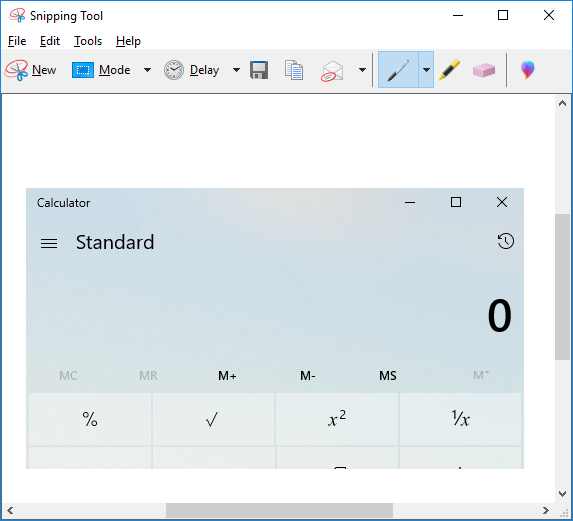Click the hamburger menu in the Calculator snip

pyautogui.click(x=49, y=243)
